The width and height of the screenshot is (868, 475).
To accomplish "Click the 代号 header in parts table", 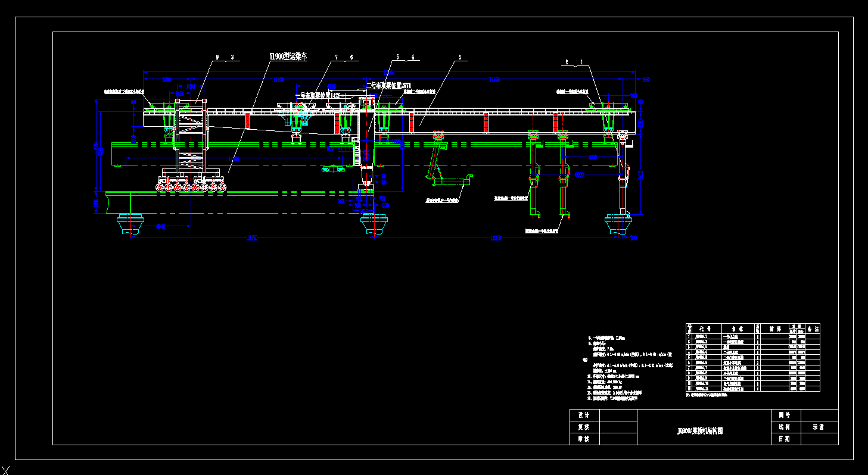I will (x=705, y=328).
